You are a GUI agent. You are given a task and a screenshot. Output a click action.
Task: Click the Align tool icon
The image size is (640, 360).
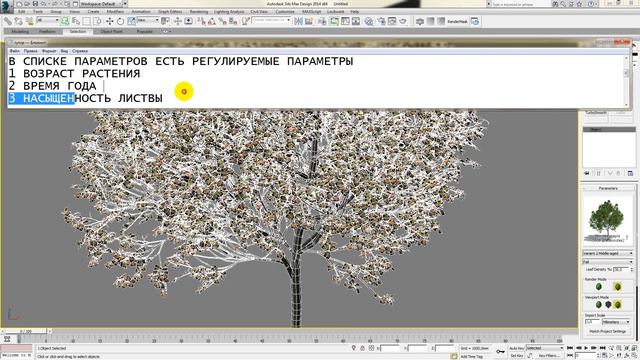(309, 21)
